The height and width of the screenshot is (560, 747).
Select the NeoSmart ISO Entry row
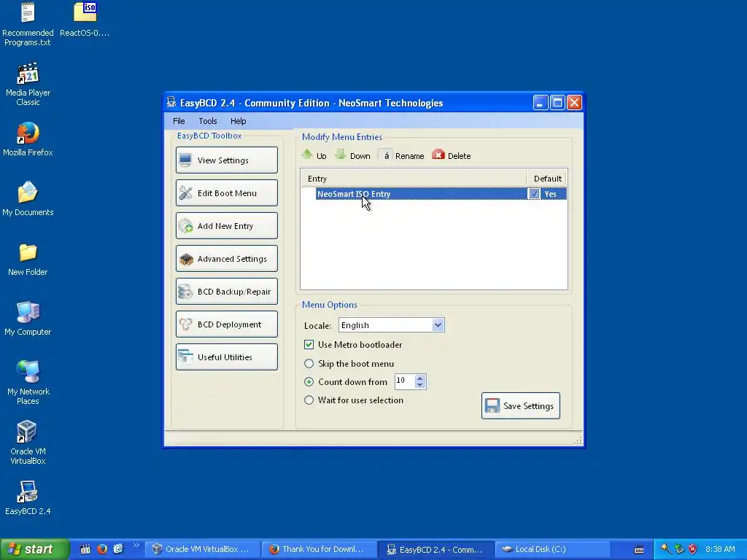coord(434,194)
